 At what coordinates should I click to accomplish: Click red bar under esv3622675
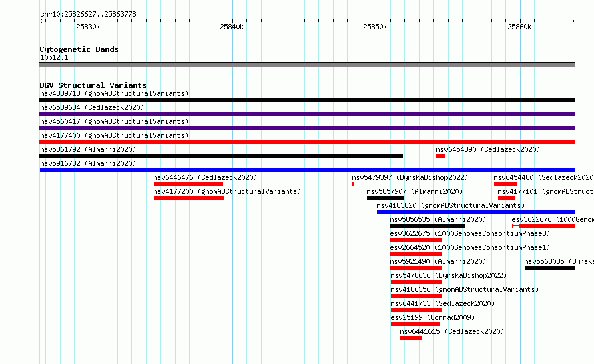coord(416,240)
